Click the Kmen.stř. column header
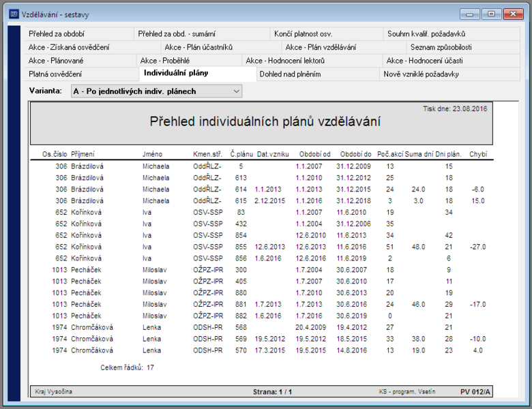 pos(207,154)
